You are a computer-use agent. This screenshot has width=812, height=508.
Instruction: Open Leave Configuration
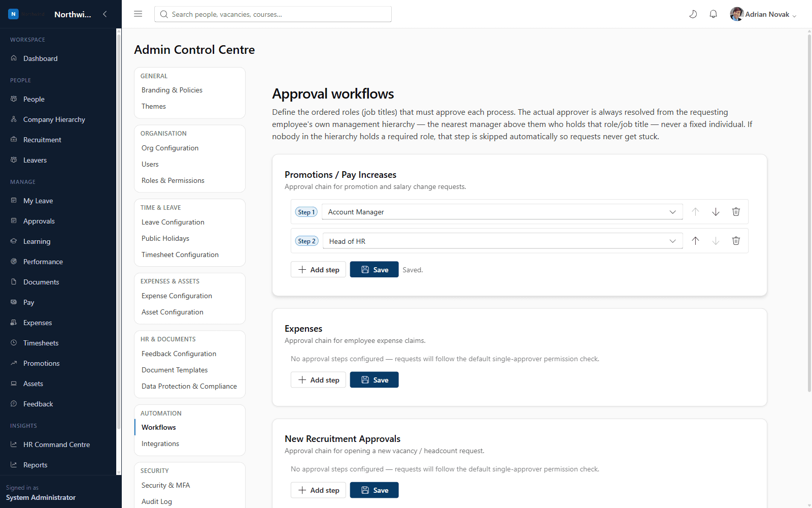(x=173, y=222)
